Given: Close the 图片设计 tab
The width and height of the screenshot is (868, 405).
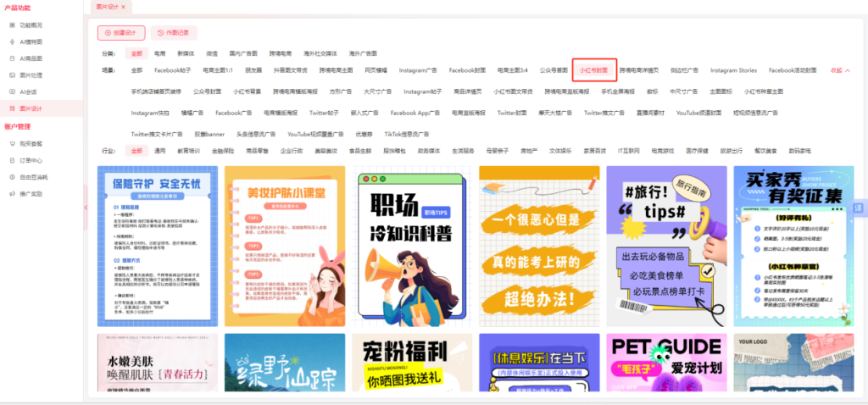Looking at the screenshot, I should click(x=123, y=7).
